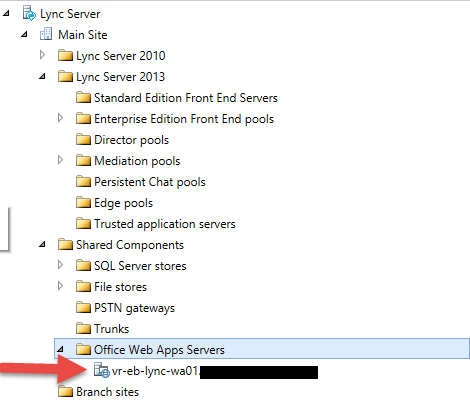The width and height of the screenshot is (470, 402).
Task: Click the Lync Server 2010 folder icon
Action: click(x=65, y=55)
